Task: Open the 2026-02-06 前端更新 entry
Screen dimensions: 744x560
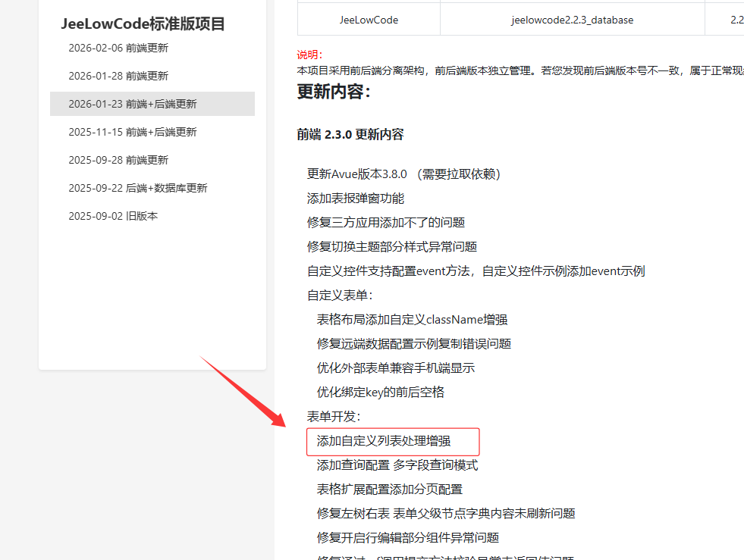Action: click(x=118, y=48)
